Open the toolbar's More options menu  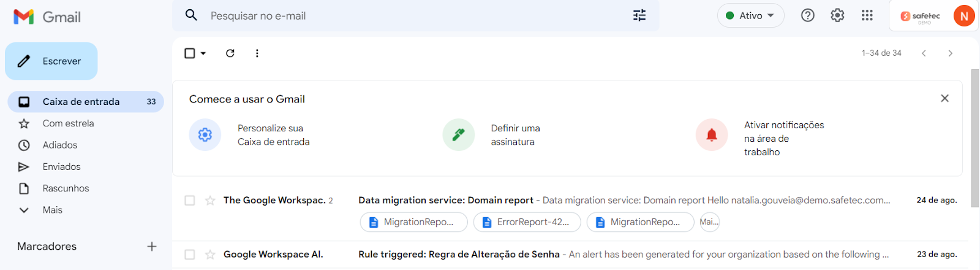click(257, 53)
